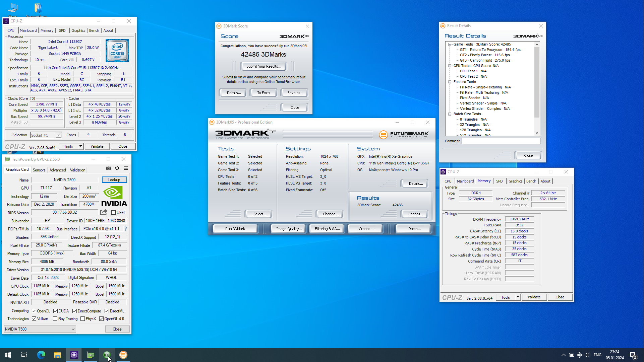Open the Validation tab in GPU-Z
Image resolution: width=644 pixels, height=362 pixels.
[x=77, y=170]
